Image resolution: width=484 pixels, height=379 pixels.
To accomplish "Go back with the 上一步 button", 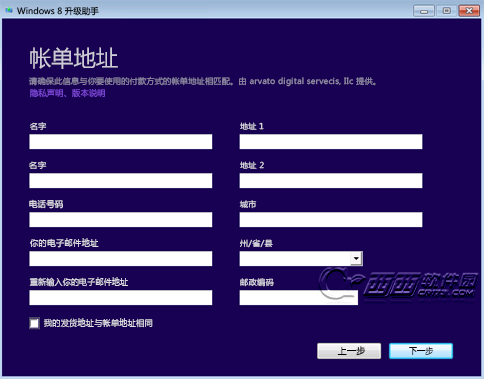I will point(349,351).
